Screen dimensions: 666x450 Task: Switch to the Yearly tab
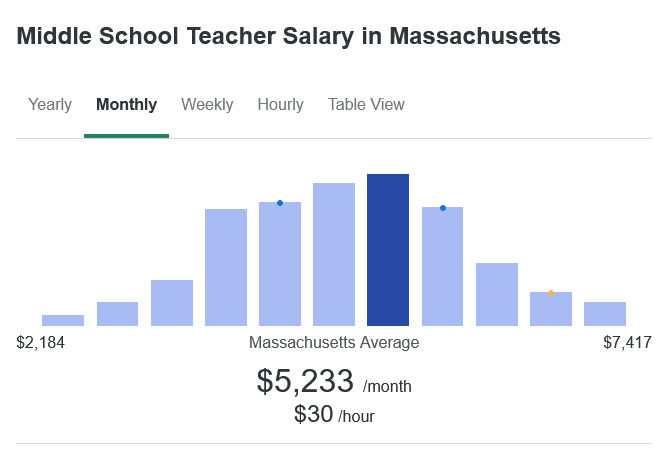[x=50, y=105]
